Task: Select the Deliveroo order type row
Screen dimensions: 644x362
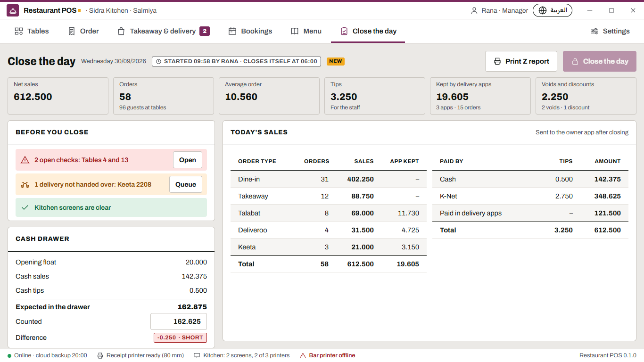Action: (x=329, y=230)
